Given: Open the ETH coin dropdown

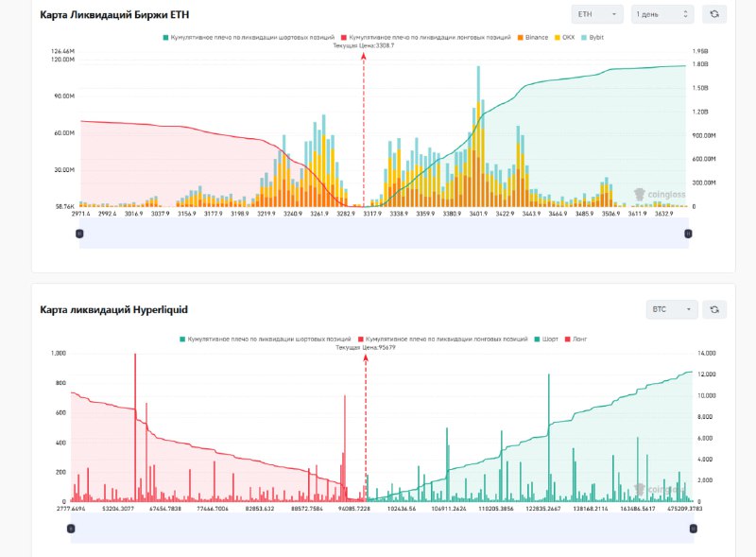Looking at the screenshot, I should click(597, 14).
